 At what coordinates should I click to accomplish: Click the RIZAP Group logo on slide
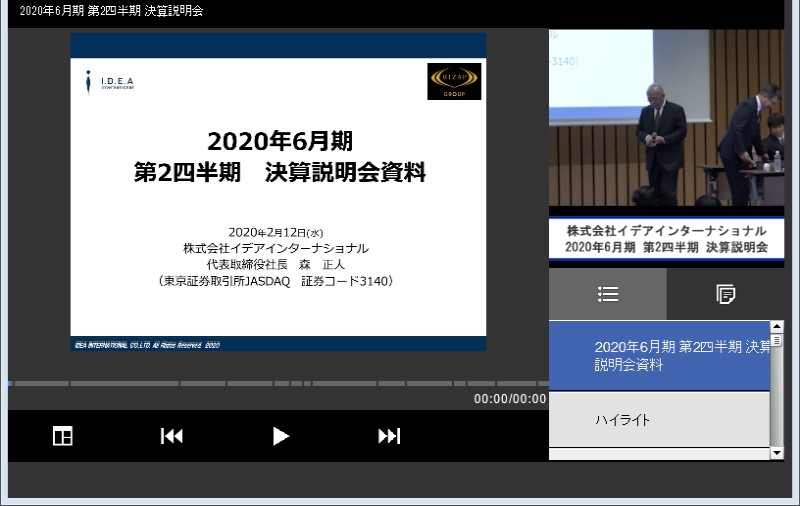[454, 82]
